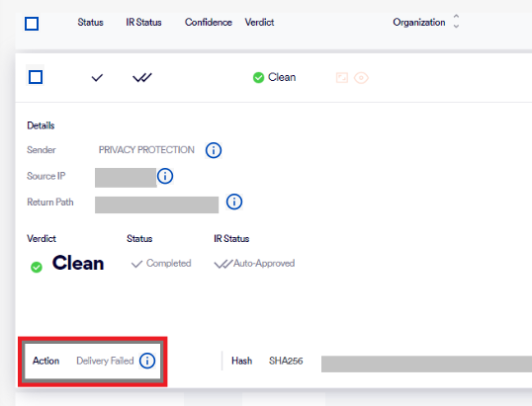Open info icon next to Sender
Image resolution: width=532 pixels, height=406 pixels.
point(214,150)
